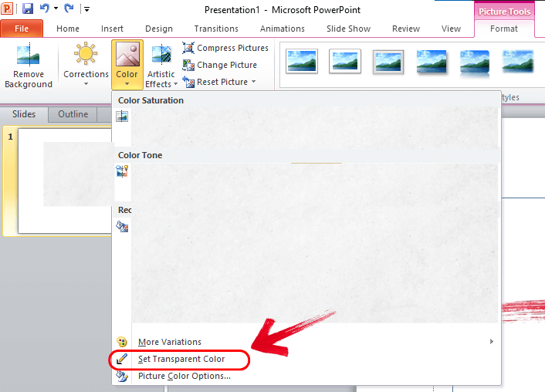Image resolution: width=545 pixels, height=392 pixels.
Task: Undo the last action
Action: pos(45,8)
